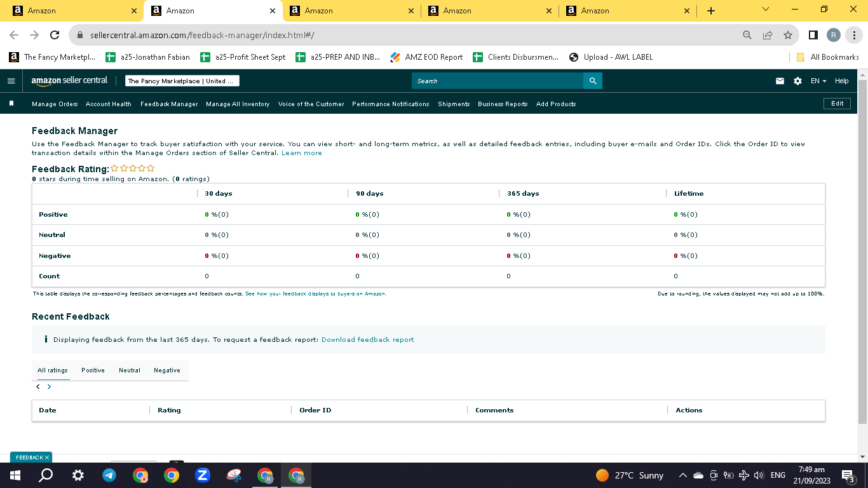
Task: Click the browser forward arrow
Action: 34,36
